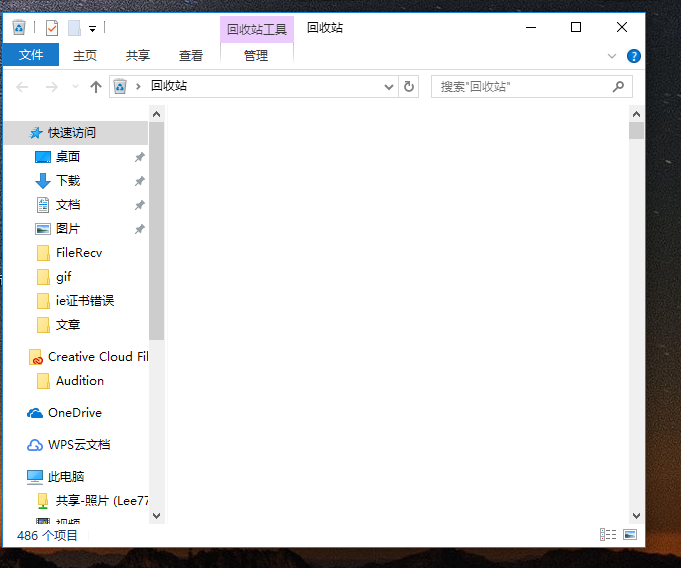Click the magnifier icon in search box
The height and width of the screenshot is (568, 681).
point(619,87)
